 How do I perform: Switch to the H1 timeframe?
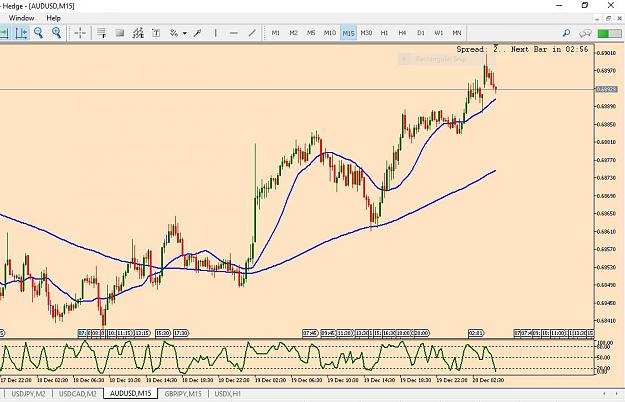[x=384, y=33]
